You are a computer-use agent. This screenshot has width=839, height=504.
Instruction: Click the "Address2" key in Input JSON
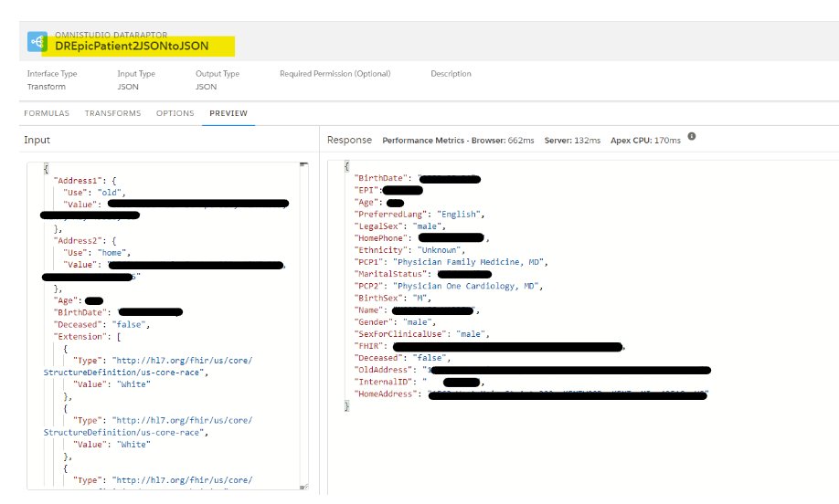(78, 240)
